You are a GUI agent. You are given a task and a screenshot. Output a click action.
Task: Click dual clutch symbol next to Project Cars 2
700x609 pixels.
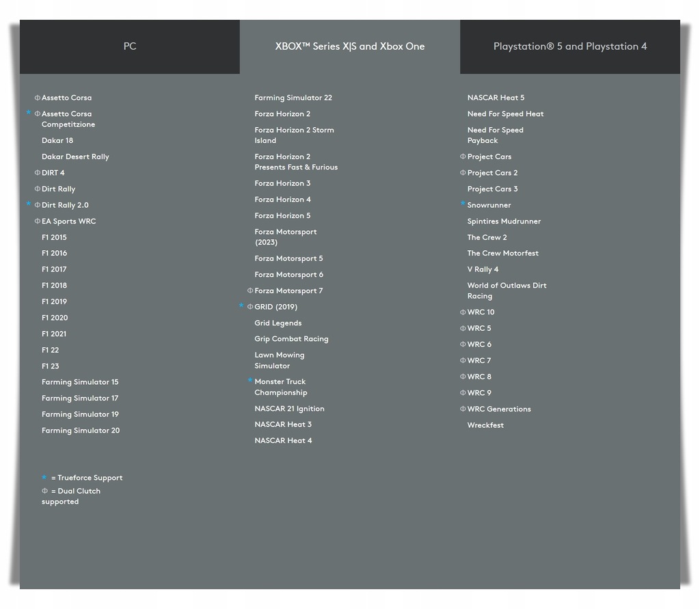click(x=463, y=173)
